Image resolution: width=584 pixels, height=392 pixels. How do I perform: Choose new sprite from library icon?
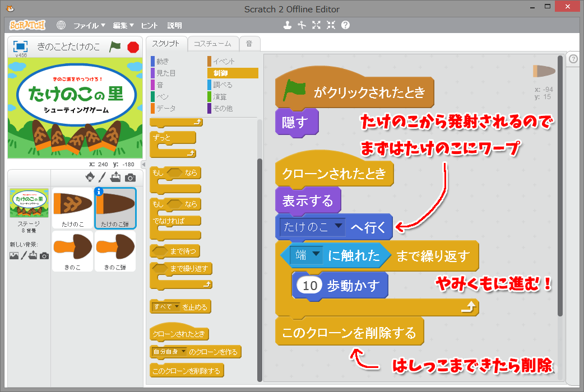click(90, 177)
